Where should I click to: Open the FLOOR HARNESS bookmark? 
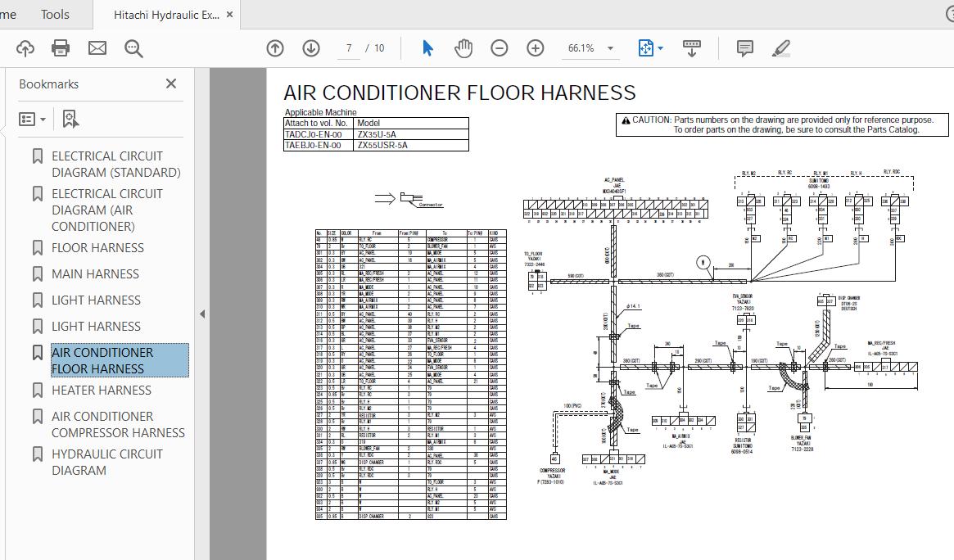pos(97,247)
